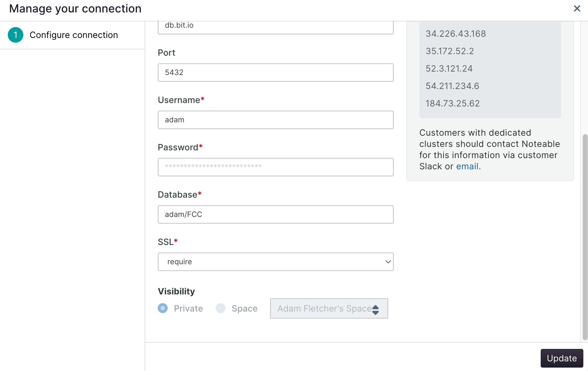Choose the Space visibility option
The height and width of the screenshot is (371, 588).
pos(221,308)
